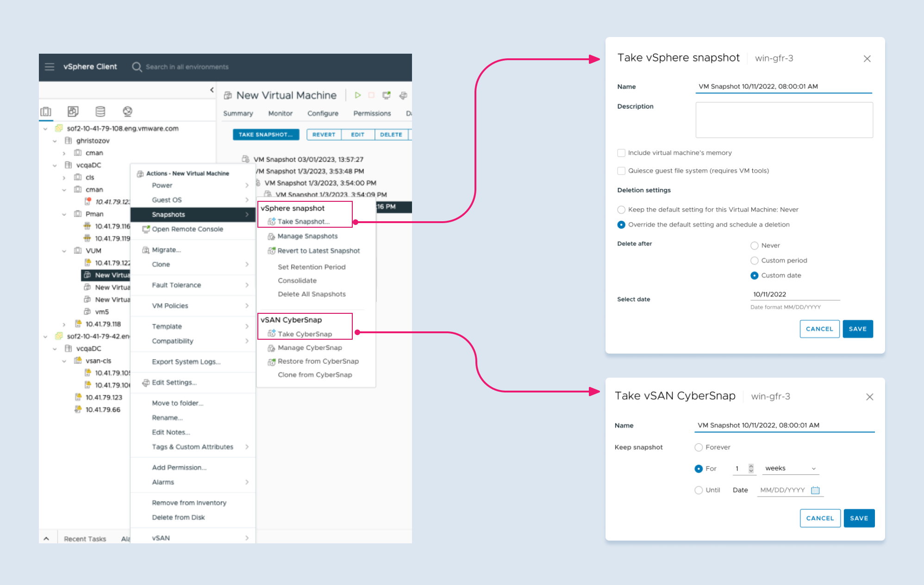The width and height of the screenshot is (924, 585).
Task: Click the TAKE SNAPSHOT button
Action: (266, 134)
